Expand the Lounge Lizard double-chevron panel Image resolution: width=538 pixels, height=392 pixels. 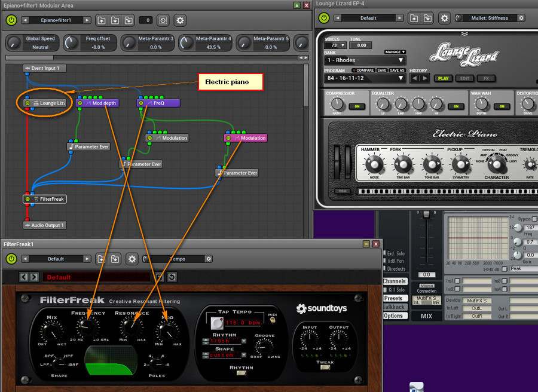(x=464, y=33)
